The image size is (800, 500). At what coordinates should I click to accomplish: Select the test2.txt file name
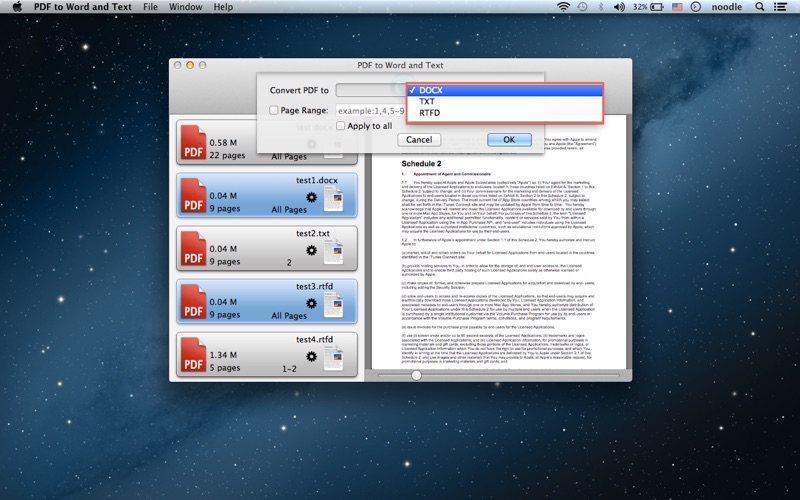coord(313,233)
